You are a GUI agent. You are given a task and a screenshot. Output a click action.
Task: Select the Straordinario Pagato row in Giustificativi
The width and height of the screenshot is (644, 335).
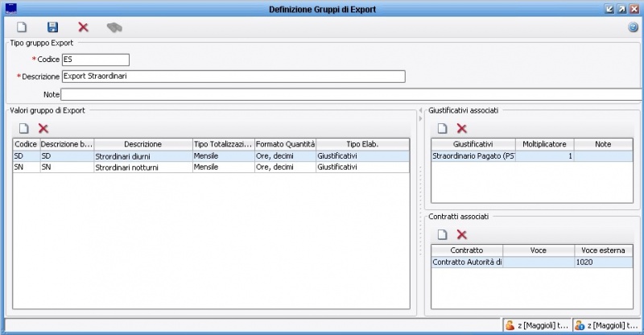point(473,156)
